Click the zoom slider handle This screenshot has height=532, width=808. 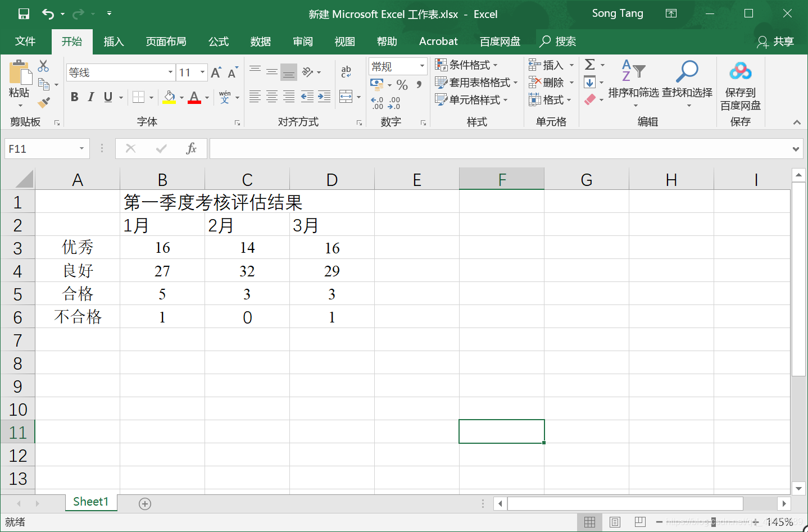click(x=713, y=522)
